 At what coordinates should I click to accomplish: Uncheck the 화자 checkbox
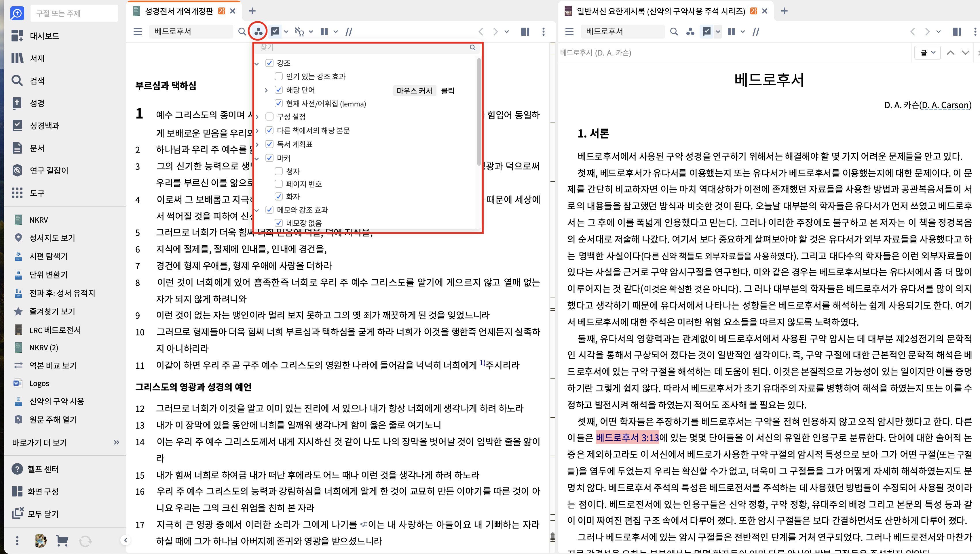pos(279,197)
